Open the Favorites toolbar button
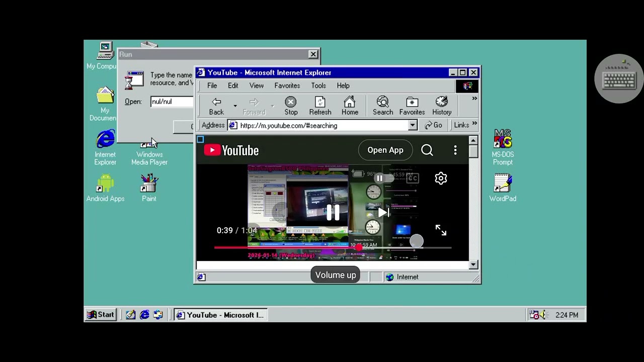644x362 pixels. (412, 106)
